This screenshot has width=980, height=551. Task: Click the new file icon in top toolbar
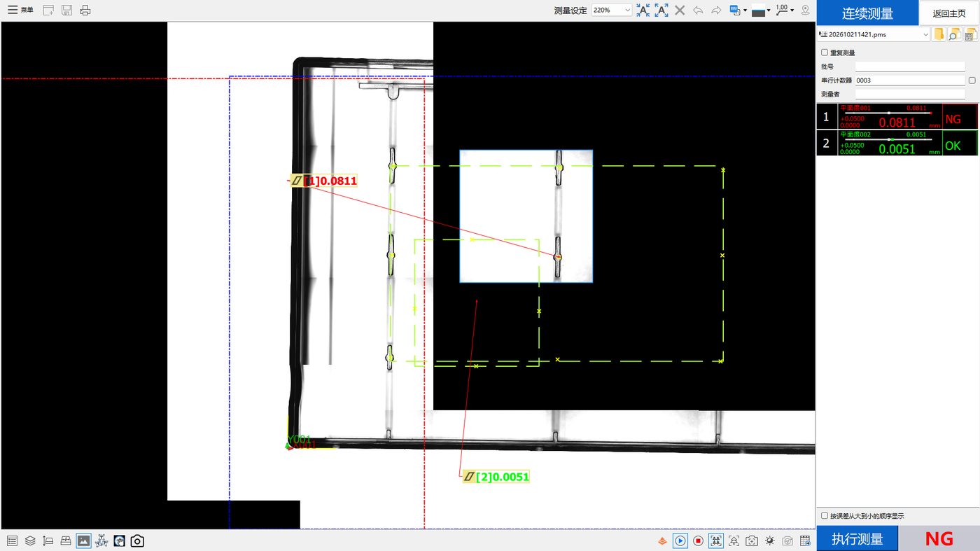point(48,10)
